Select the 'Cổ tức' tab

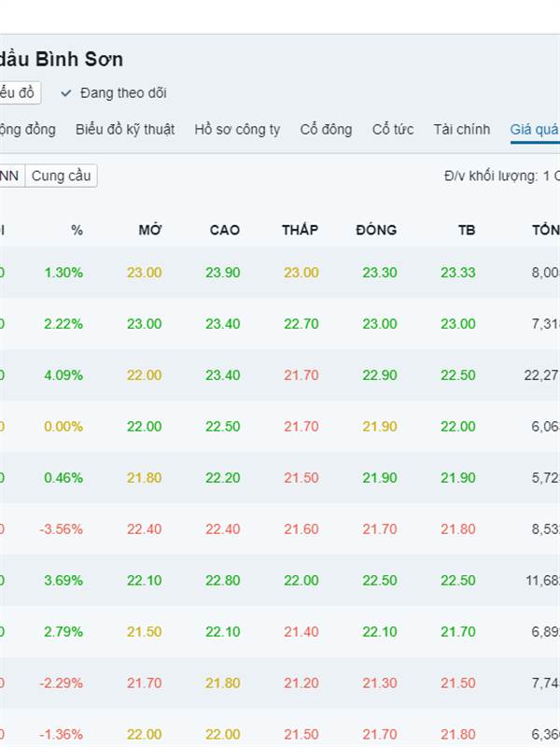(x=393, y=130)
